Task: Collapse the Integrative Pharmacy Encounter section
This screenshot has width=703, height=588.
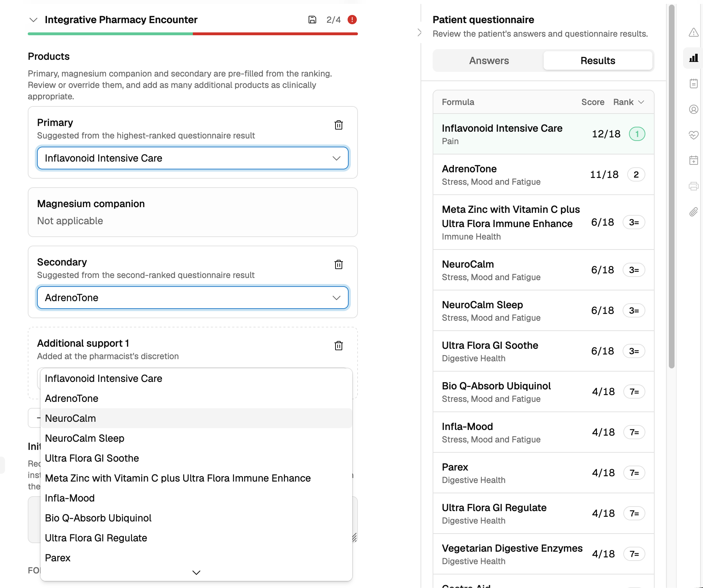Action: [33, 20]
